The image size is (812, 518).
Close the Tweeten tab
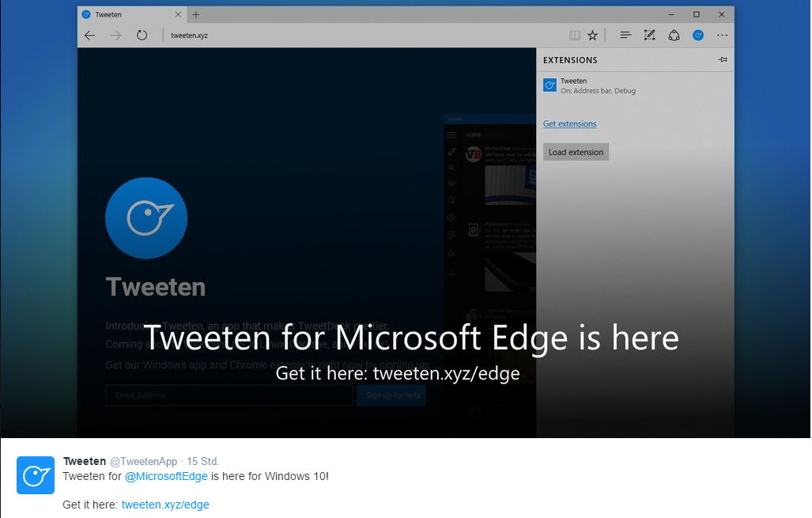(x=178, y=14)
